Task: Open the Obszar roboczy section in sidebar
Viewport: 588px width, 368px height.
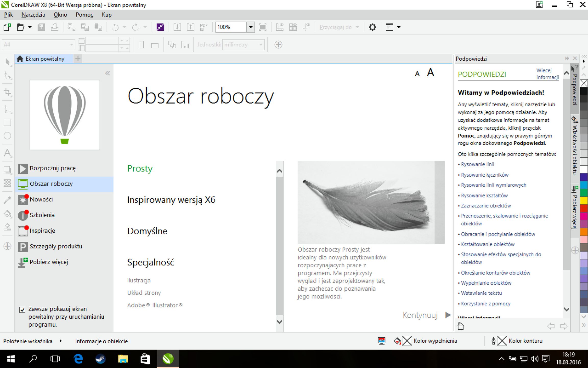Action: coord(51,184)
